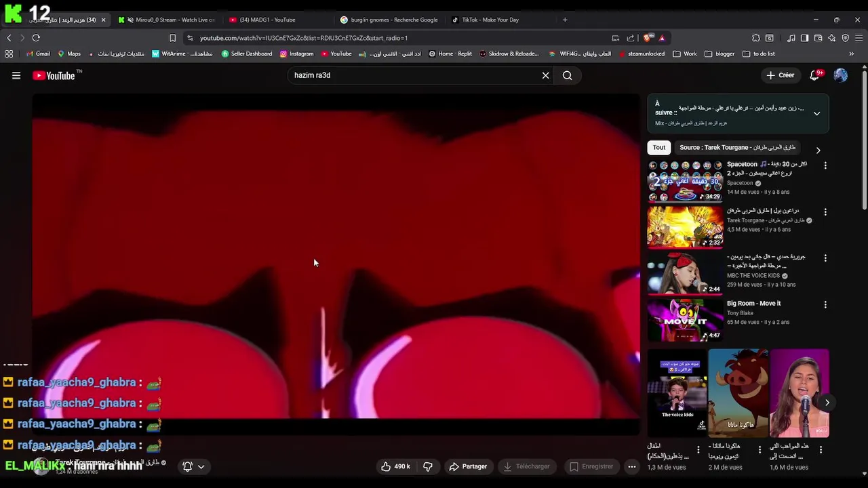The image size is (868, 488).
Task: Save video with the Enregistrer button
Action: coord(591,466)
